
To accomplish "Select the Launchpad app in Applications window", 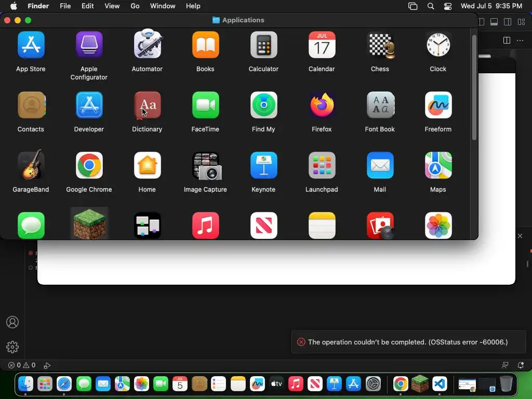I will (x=322, y=165).
